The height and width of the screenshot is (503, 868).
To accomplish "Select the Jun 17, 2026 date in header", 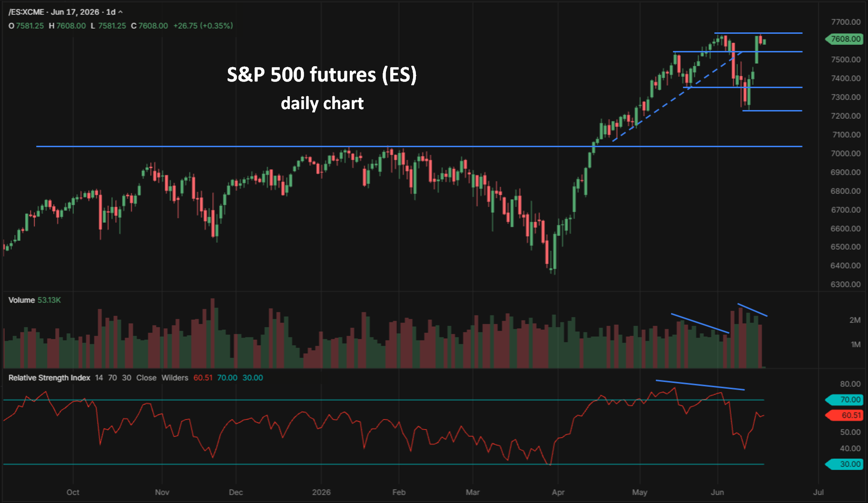I will [75, 12].
